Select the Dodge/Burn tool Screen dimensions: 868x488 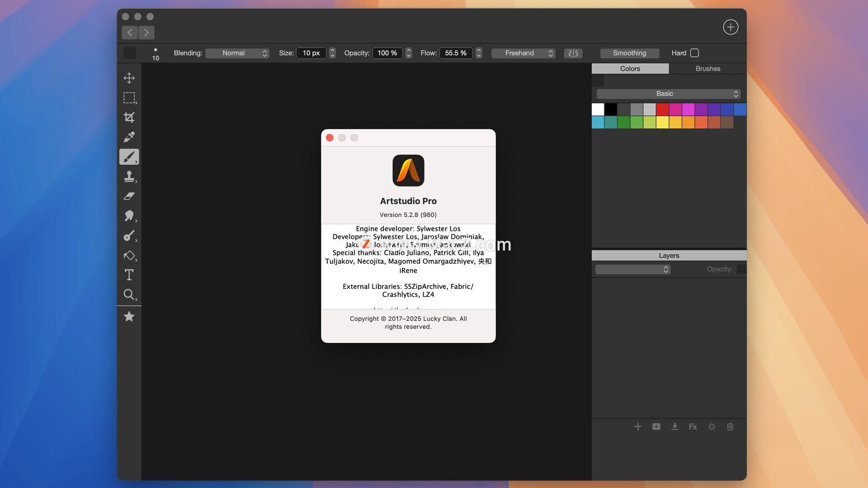[129, 236]
